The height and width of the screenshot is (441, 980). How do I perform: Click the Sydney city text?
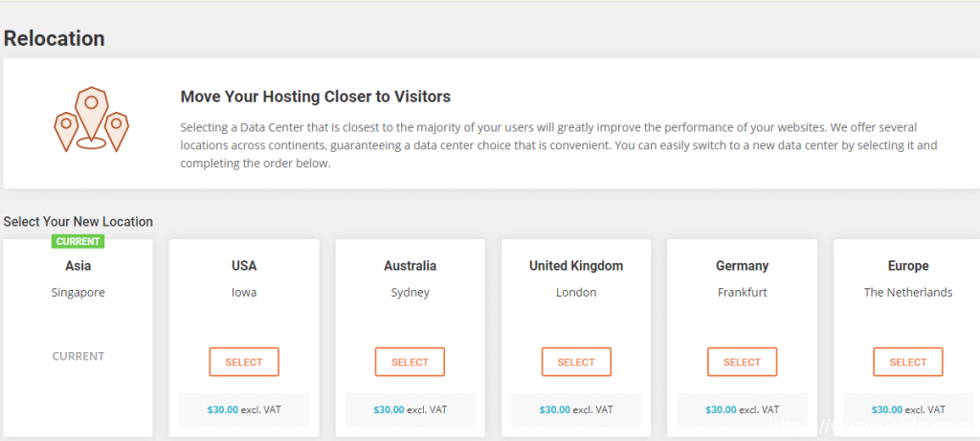pyautogui.click(x=410, y=292)
